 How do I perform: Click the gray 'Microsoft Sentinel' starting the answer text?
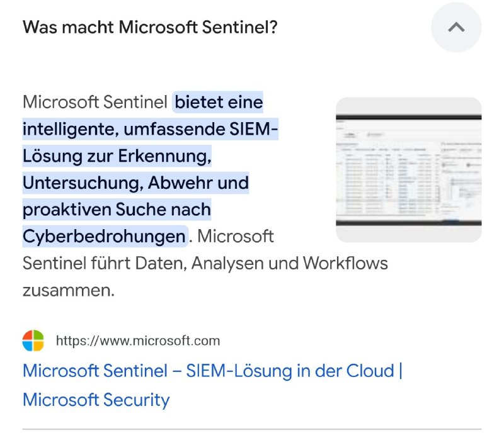coord(95,102)
